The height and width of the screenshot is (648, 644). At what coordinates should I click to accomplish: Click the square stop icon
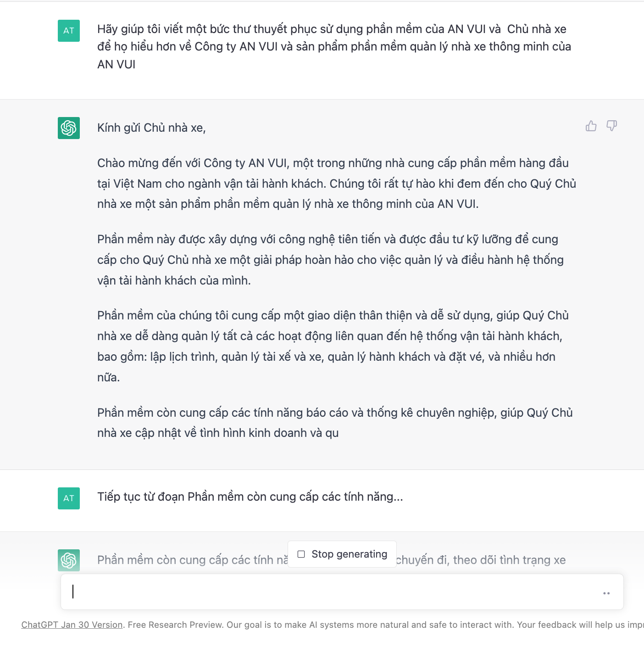[301, 554]
